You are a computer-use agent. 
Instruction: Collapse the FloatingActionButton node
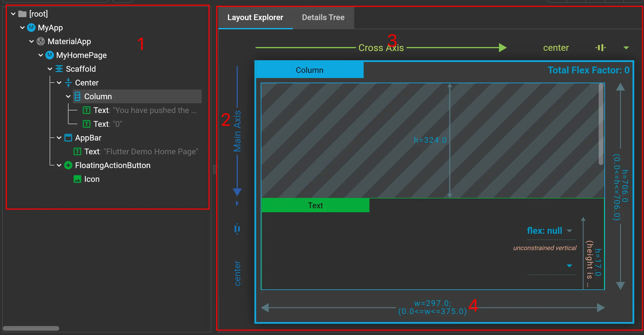point(59,165)
